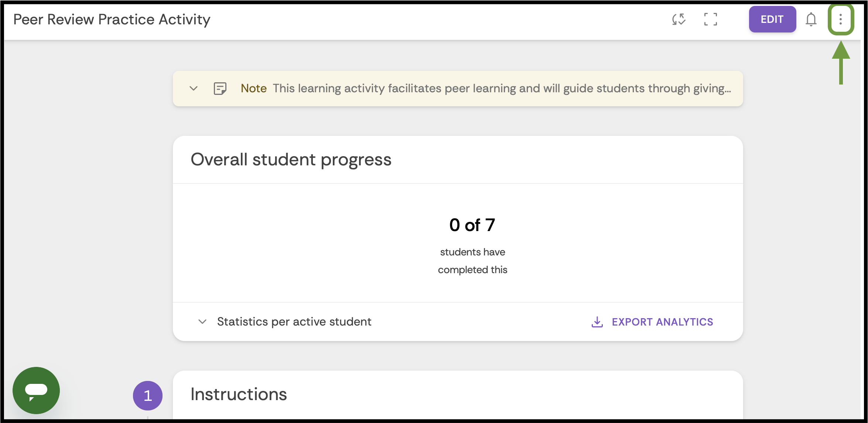Open the chat support bubble
The width and height of the screenshot is (868, 423).
(x=36, y=391)
